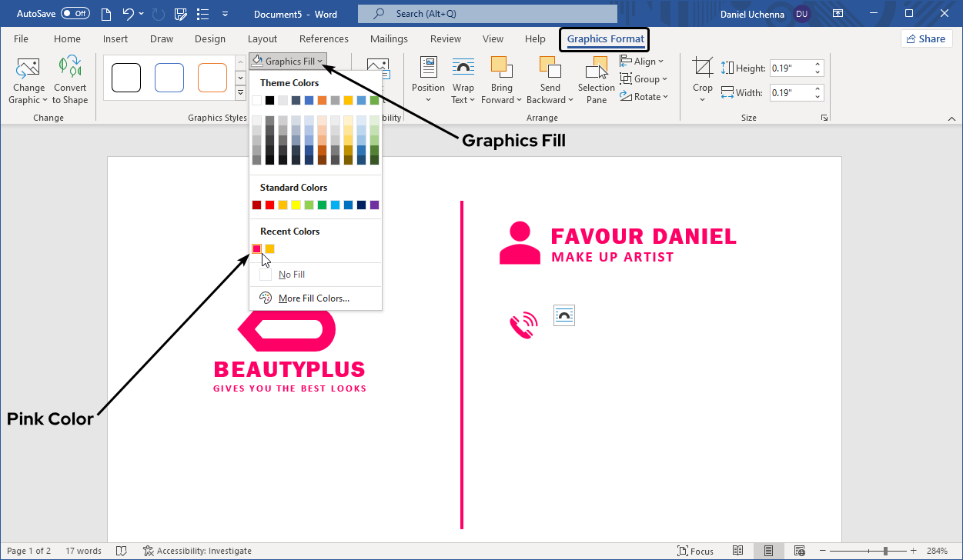Expand the Align dropdown
The height and width of the screenshot is (560, 963).
pos(642,62)
